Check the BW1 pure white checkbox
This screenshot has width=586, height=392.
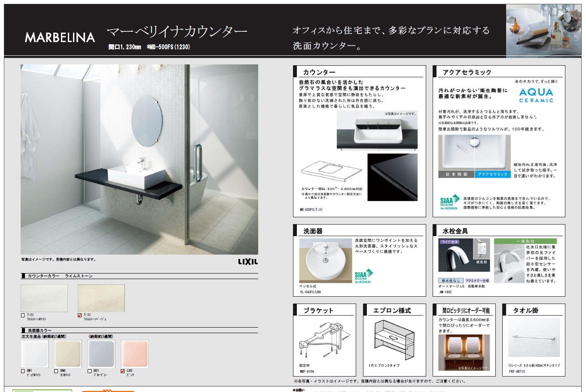(23, 371)
